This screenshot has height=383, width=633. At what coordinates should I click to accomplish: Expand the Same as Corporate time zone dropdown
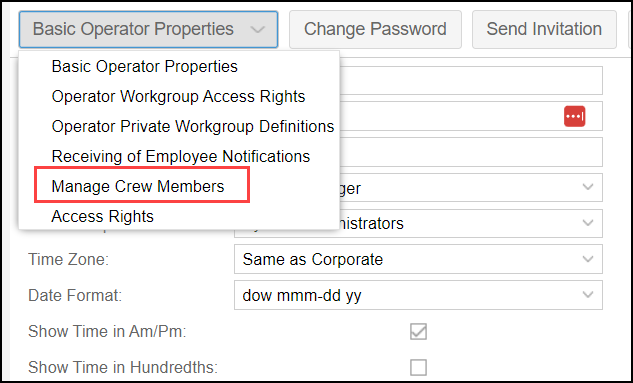tap(418, 259)
